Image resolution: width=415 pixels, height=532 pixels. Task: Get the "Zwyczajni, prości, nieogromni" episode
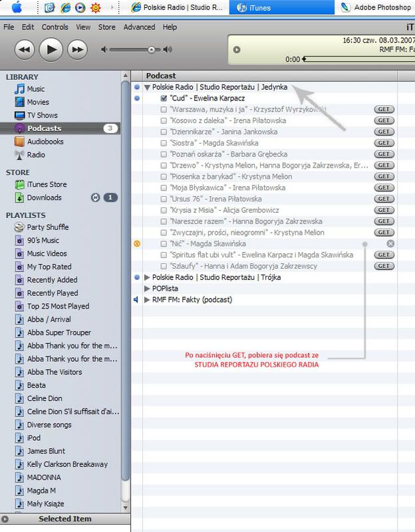point(384,232)
